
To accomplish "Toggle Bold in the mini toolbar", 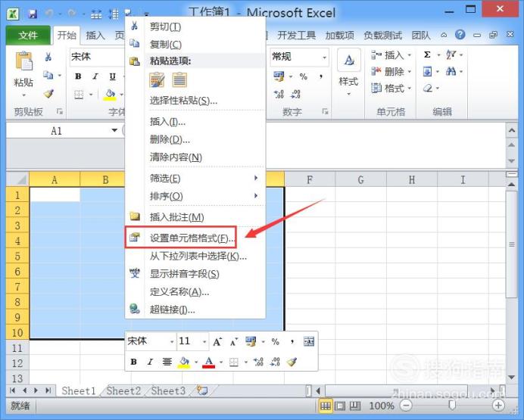I will tap(134, 362).
